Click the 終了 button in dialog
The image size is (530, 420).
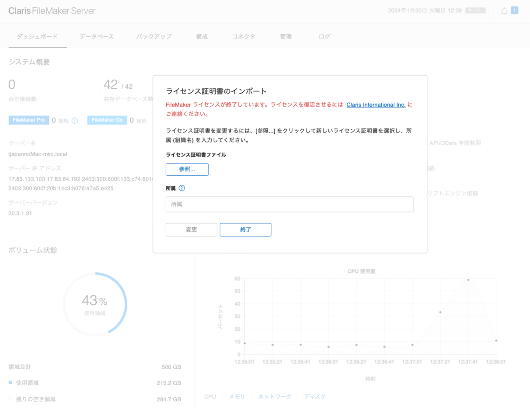245,230
